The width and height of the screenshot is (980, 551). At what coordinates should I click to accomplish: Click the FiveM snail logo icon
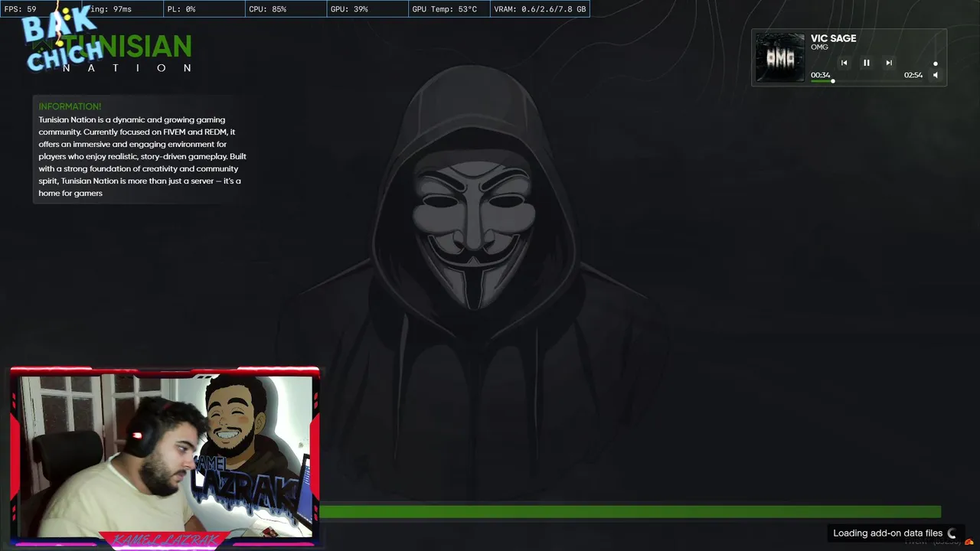coord(969,543)
